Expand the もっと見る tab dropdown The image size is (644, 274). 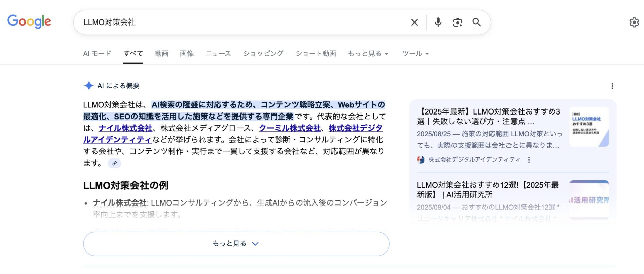(368, 54)
